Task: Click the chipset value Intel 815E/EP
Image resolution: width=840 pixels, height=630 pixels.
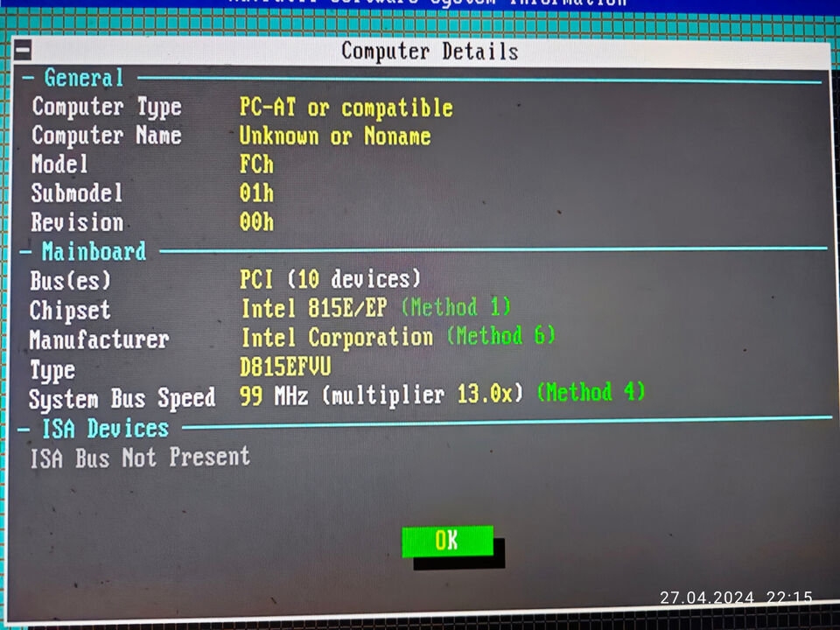Action: [314, 308]
